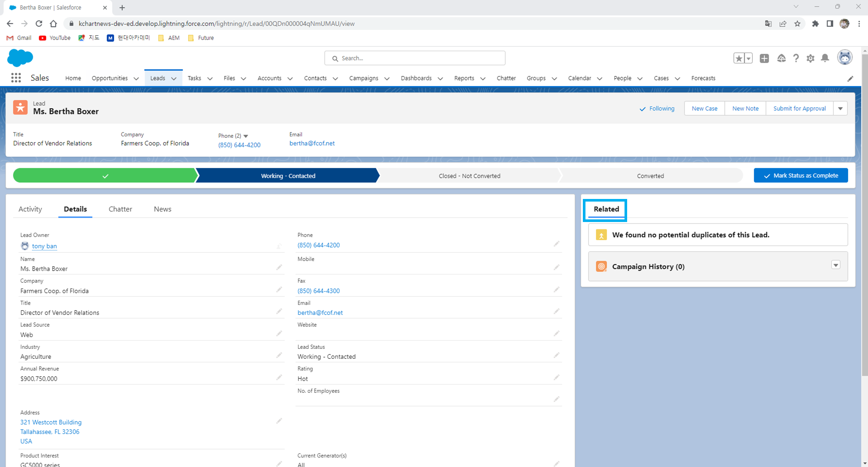Select the Working - Contacted path stage
868x467 pixels.
288,176
